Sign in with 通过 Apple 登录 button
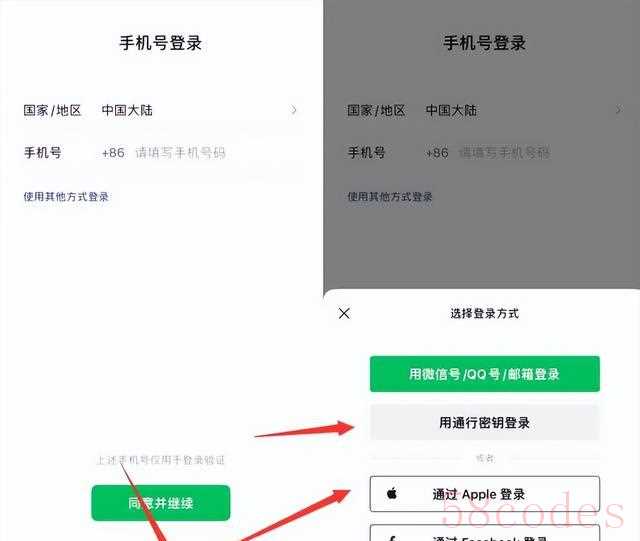The height and width of the screenshot is (541, 640). 484,494
